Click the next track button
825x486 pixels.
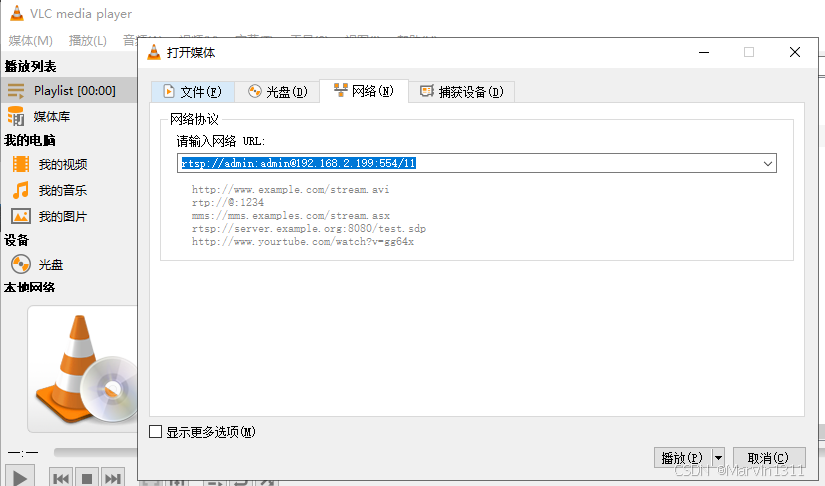(113, 478)
